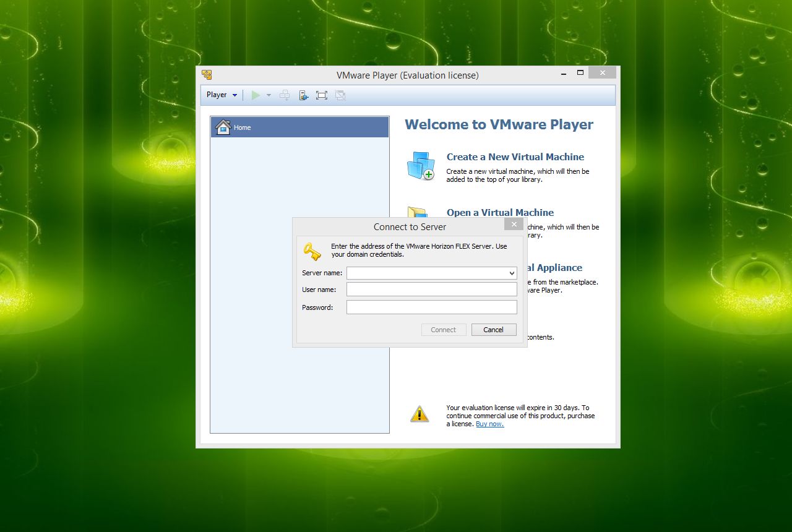Click the Connect to Server dialog title
The image size is (792, 532).
click(410, 227)
